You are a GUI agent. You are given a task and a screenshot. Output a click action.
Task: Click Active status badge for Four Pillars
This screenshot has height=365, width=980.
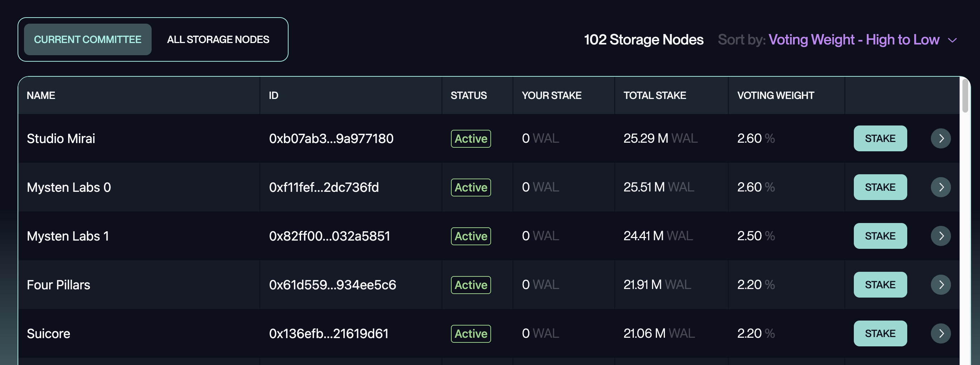click(471, 285)
